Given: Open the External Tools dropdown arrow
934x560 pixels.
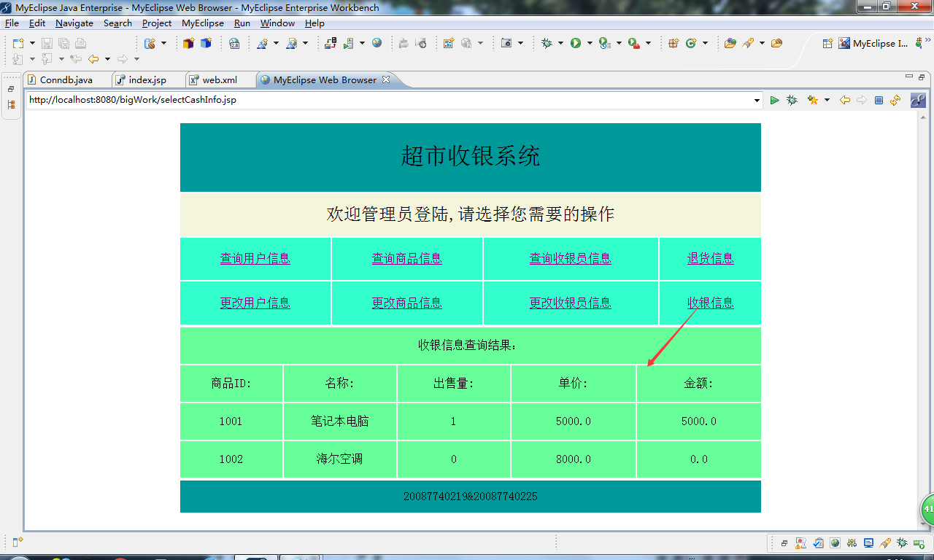Looking at the screenshot, I should [648, 44].
